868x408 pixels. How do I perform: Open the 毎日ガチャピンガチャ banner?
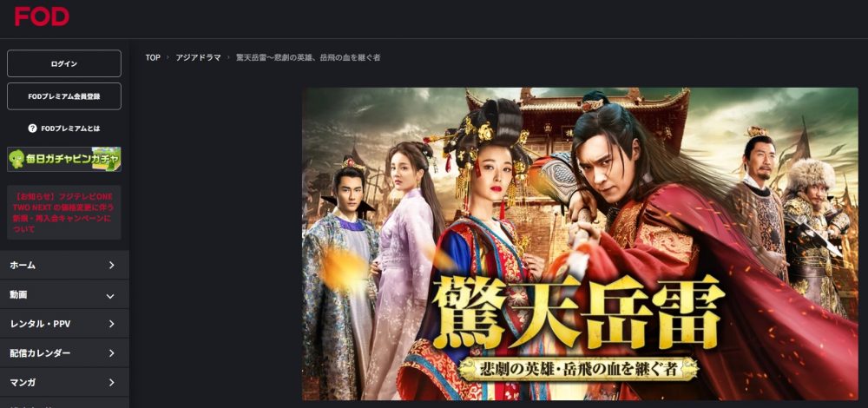(x=64, y=160)
